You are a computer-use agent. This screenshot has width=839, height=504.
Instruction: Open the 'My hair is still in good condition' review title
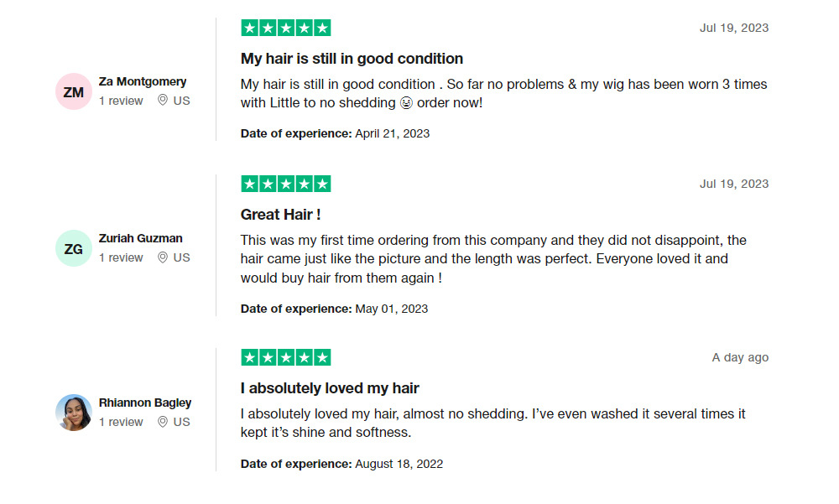click(x=352, y=59)
